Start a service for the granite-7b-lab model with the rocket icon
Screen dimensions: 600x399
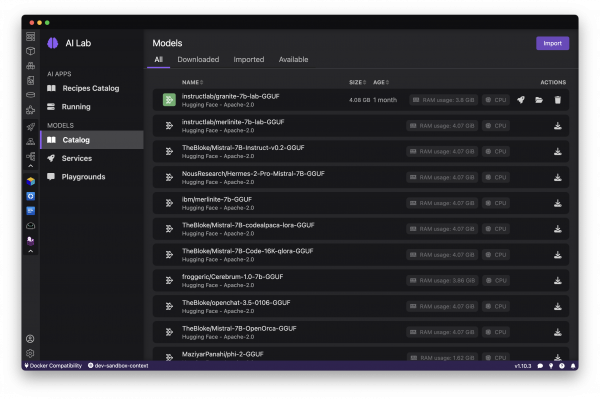(x=521, y=100)
